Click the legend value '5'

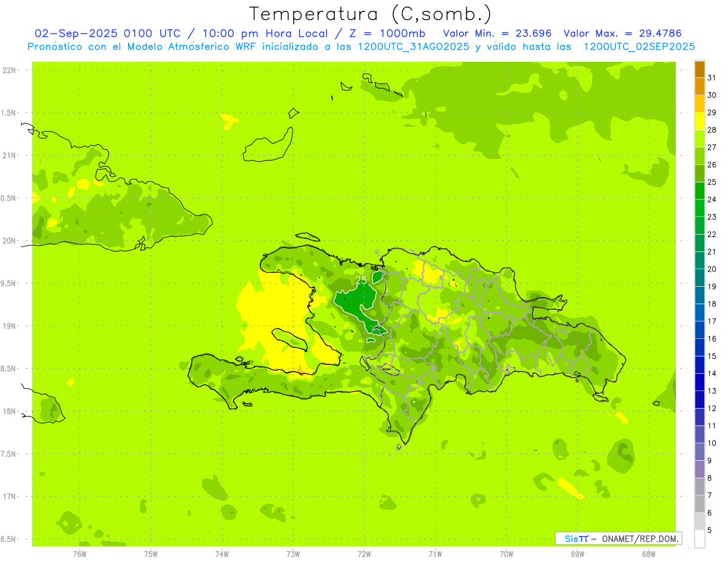tap(709, 531)
